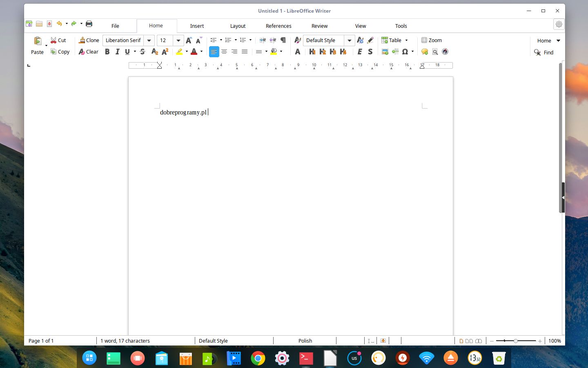Click the zoom slider handle in the status bar
The width and height of the screenshot is (588, 368).
(516, 341)
